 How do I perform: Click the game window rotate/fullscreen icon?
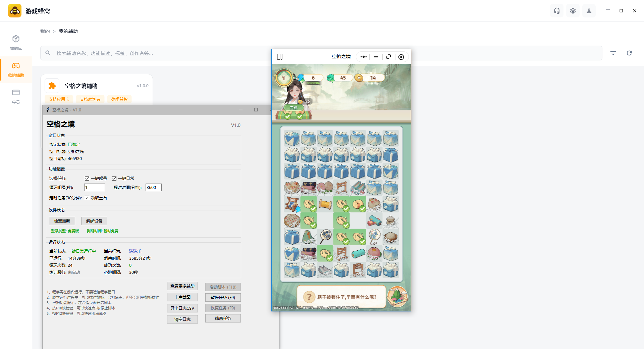click(x=388, y=57)
